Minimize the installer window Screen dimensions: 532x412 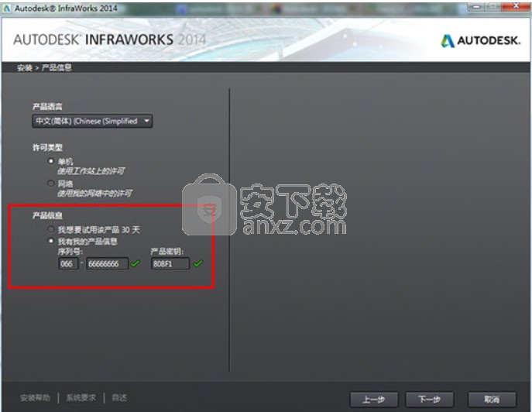coord(476,6)
